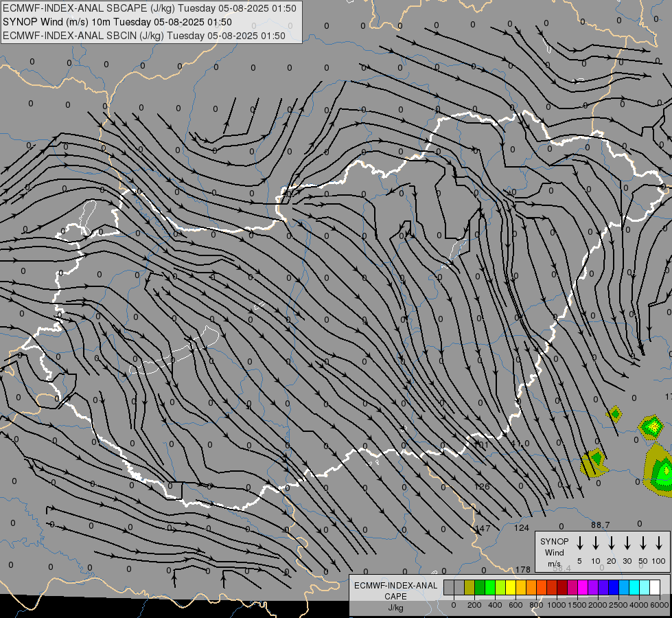This screenshot has height=618, width=672.
Task: Click the J/kg unit label in CAPE legend
Action: point(395,608)
